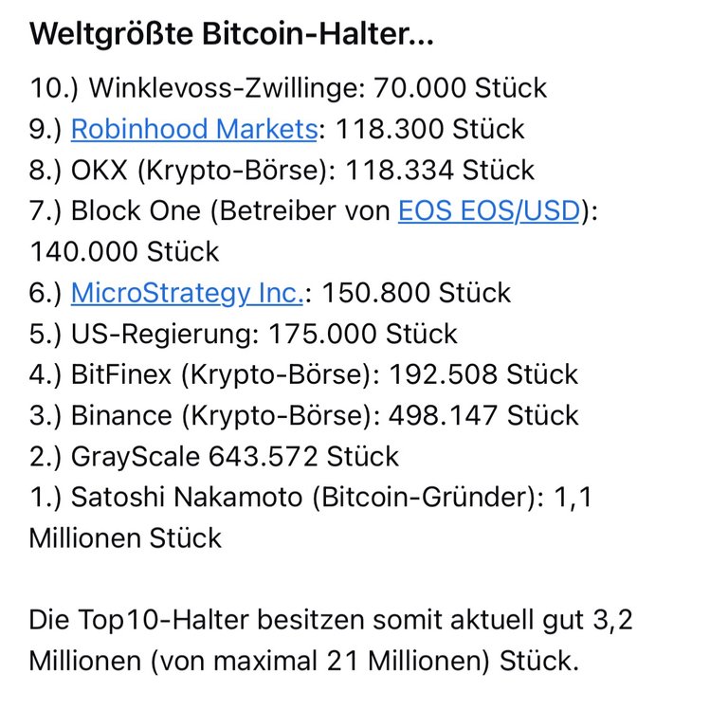The image size is (728, 727).
Task: Select the US-Regierung 175.000 Stück line
Action: click(x=243, y=334)
